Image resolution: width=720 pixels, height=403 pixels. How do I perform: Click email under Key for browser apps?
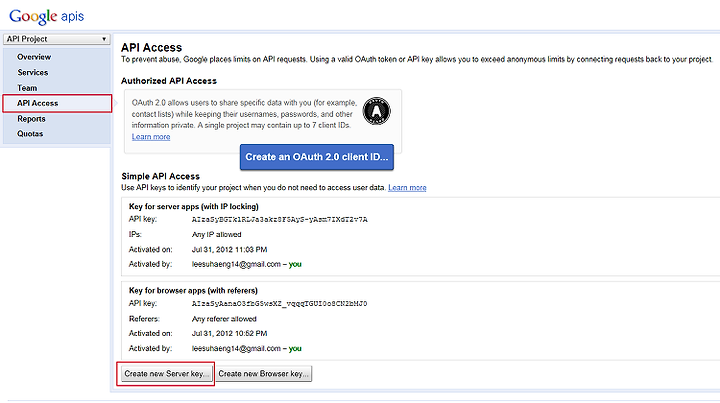[x=236, y=349]
